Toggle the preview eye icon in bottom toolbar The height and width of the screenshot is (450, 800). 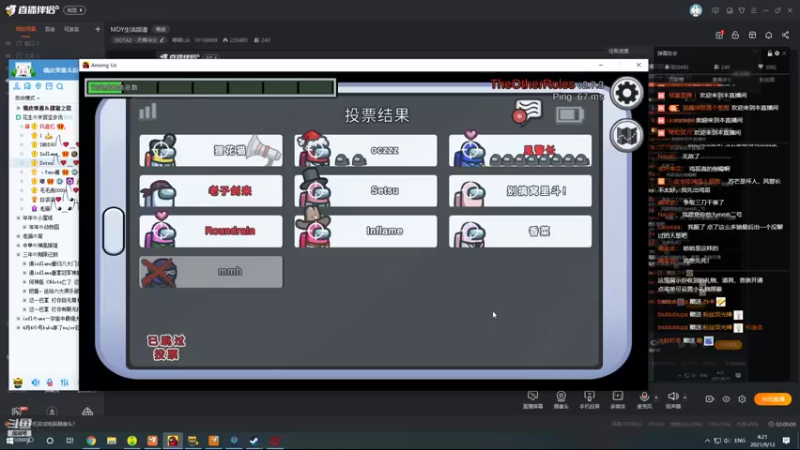pos(726,399)
